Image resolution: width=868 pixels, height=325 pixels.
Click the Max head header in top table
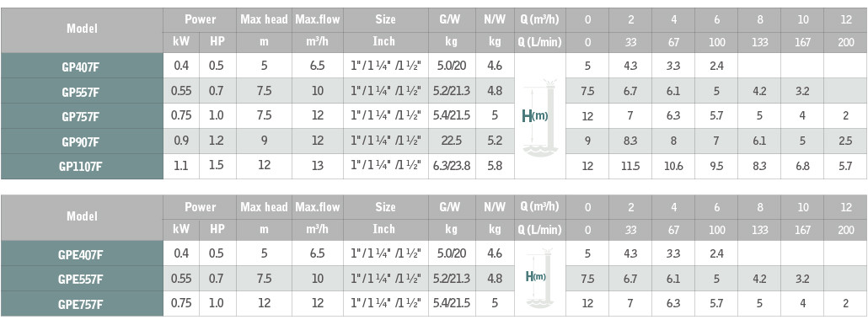click(x=264, y=20)
